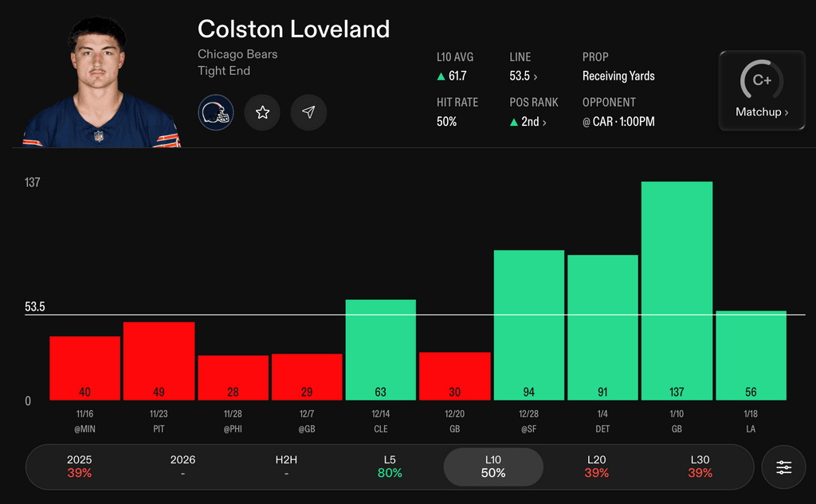Click Colston Loveland's player headshot
Image resolution: width=816 pixels, height=504 pixels.
click(x=100, y=82)
